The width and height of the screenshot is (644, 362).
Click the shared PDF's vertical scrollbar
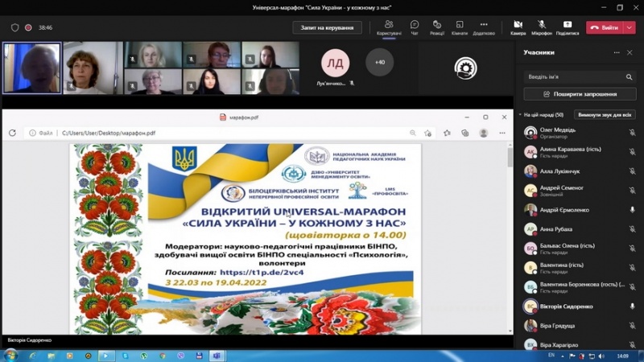click(509, 233)
